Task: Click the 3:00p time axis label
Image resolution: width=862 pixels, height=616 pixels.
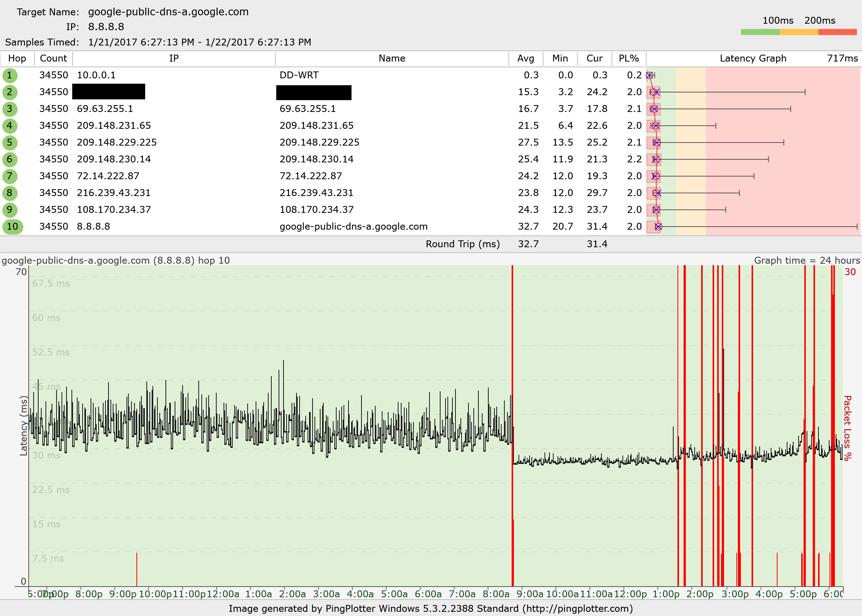Action: point(735,594)
